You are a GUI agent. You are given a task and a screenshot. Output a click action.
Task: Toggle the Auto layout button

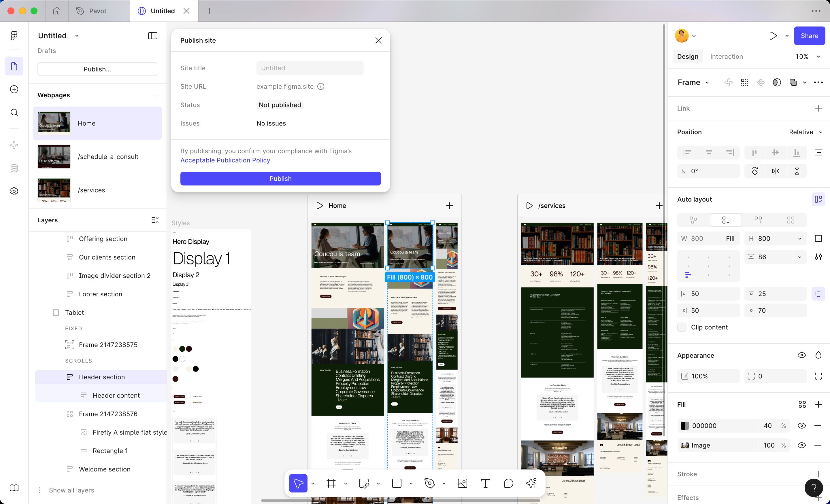coord(818,199)
